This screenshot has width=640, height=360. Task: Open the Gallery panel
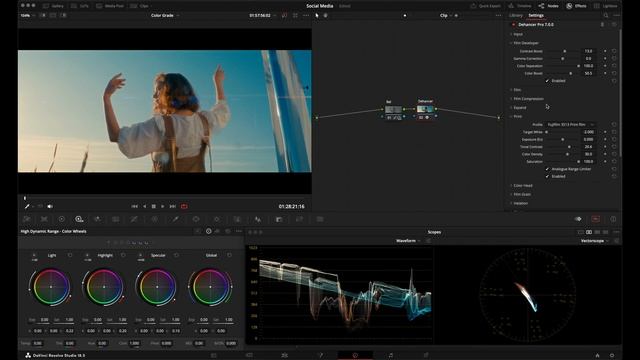click(53, 6)
